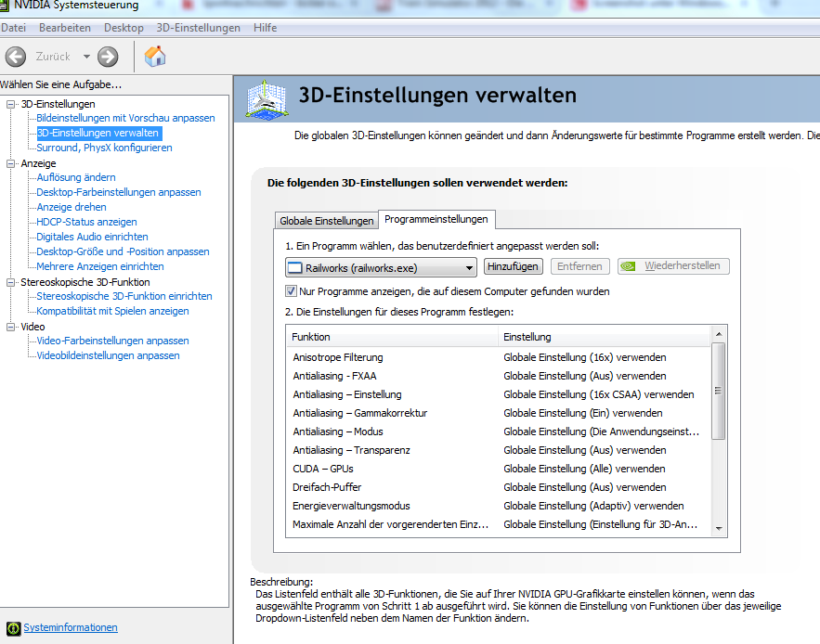This screenshot has height=644, width=820.
Task: Click the 3D-Einstellungen verwalten header icon
Action: click(267, 98)
